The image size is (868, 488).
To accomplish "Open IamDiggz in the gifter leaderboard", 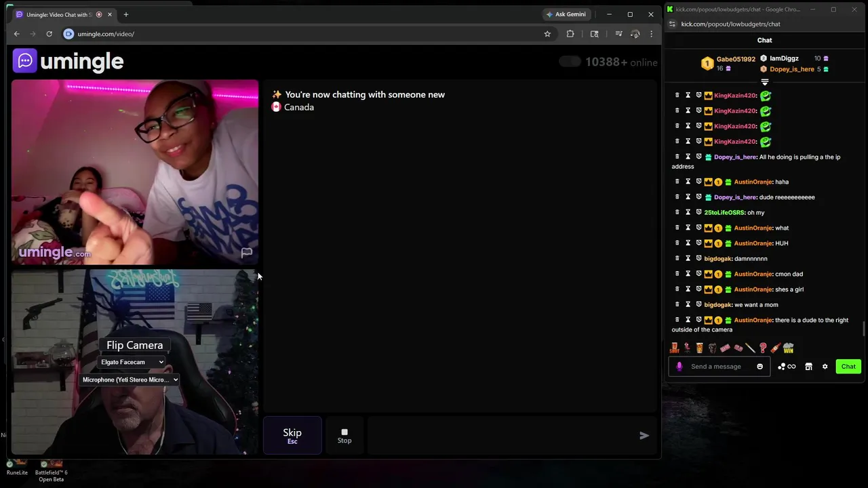I will pyautogui.click(x=785, y=58).
